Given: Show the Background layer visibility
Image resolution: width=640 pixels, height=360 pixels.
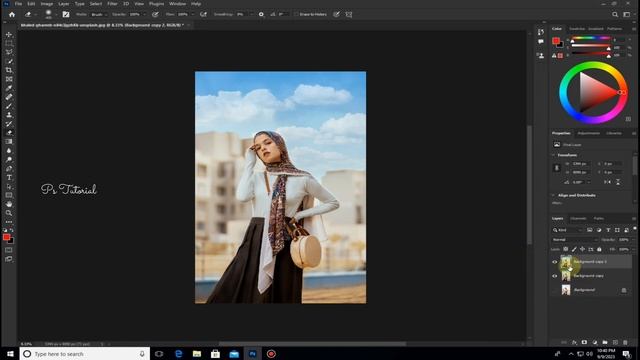Looking at the screenshot, I should click(554, 290).
